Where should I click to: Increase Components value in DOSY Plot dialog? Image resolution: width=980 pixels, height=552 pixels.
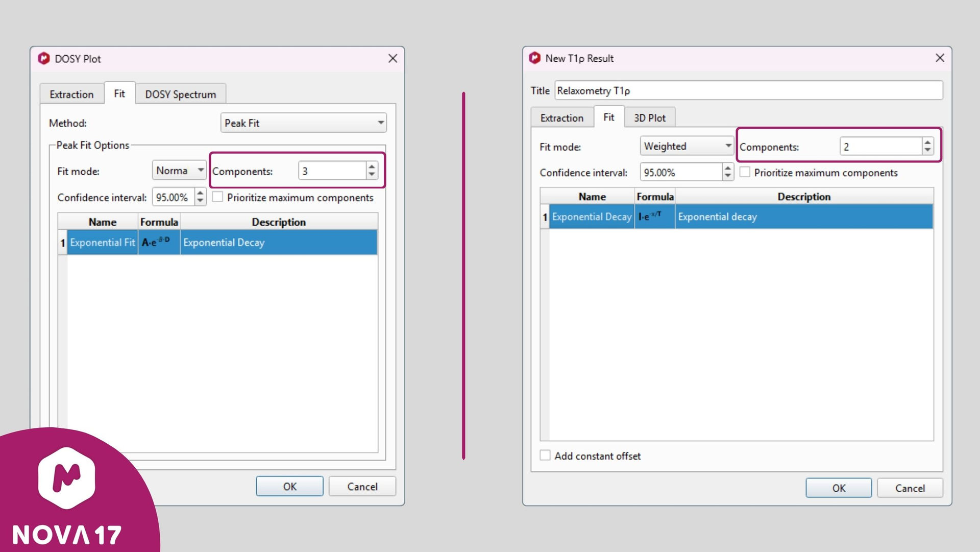[372, 166]
